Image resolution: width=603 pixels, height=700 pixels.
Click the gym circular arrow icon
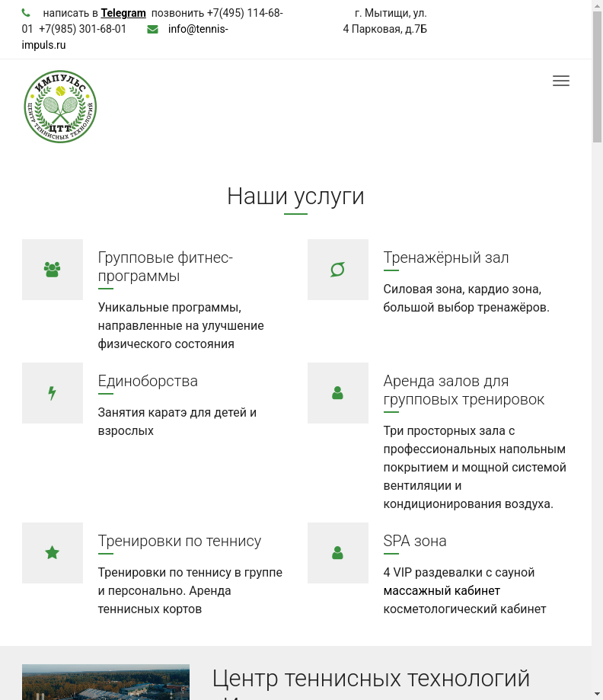pos(337,270)
